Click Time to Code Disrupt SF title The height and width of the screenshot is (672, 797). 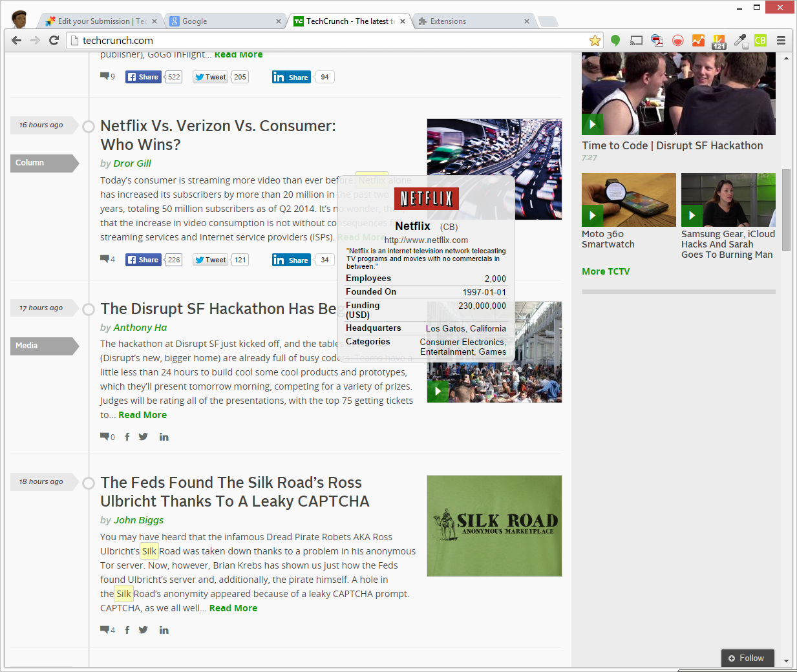point(672,145)
